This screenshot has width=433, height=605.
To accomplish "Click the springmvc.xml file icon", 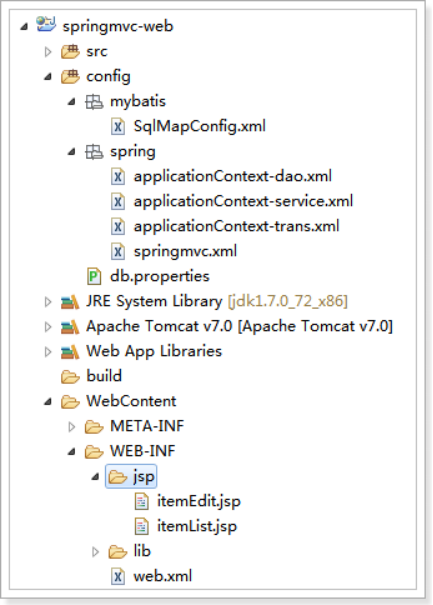I will pyautogui.click(x=118, y=252).
